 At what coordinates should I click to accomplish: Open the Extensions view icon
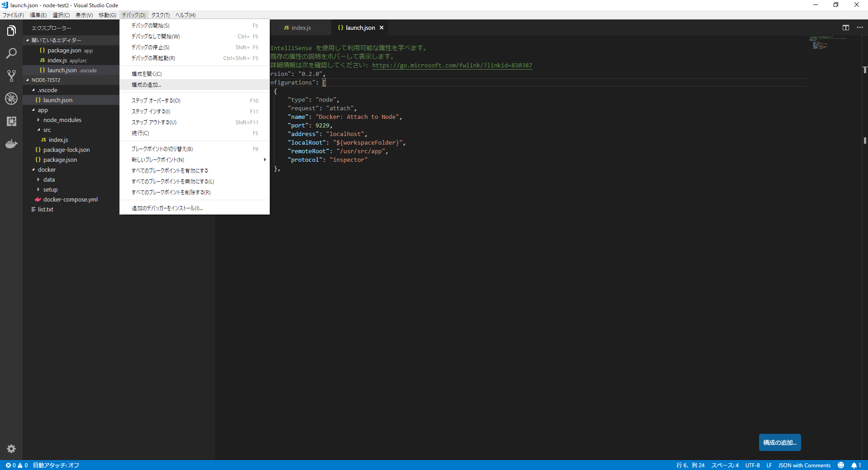click(x=11, y=121)
